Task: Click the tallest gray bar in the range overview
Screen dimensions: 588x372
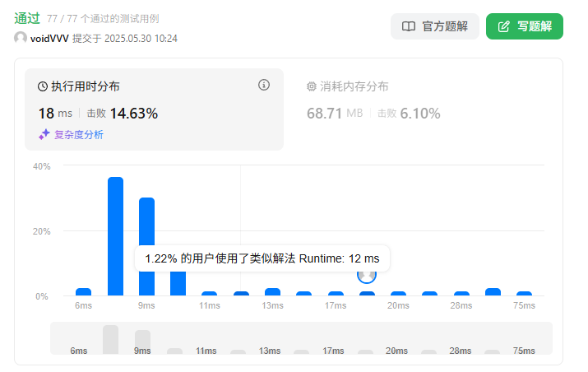Action: click(x=110, y=340)
